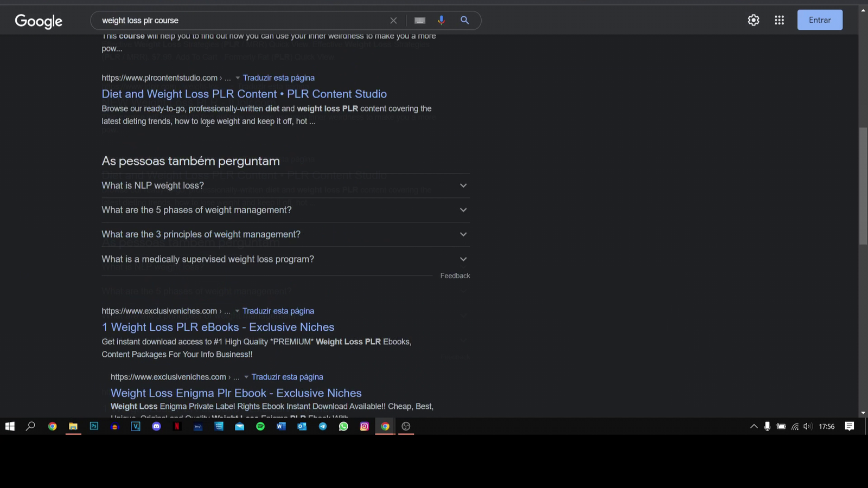
Task: Switch to active Chrome window in taskbar
Action: pyautogui.click(x=385, y=426)
